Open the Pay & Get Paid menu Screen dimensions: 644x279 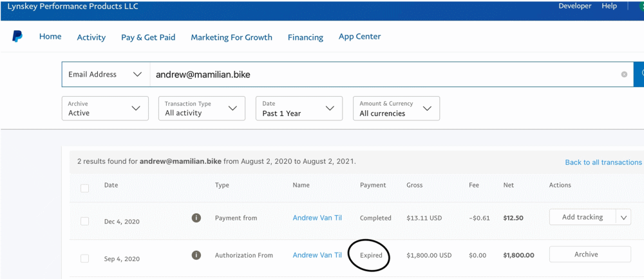[148, 37]
